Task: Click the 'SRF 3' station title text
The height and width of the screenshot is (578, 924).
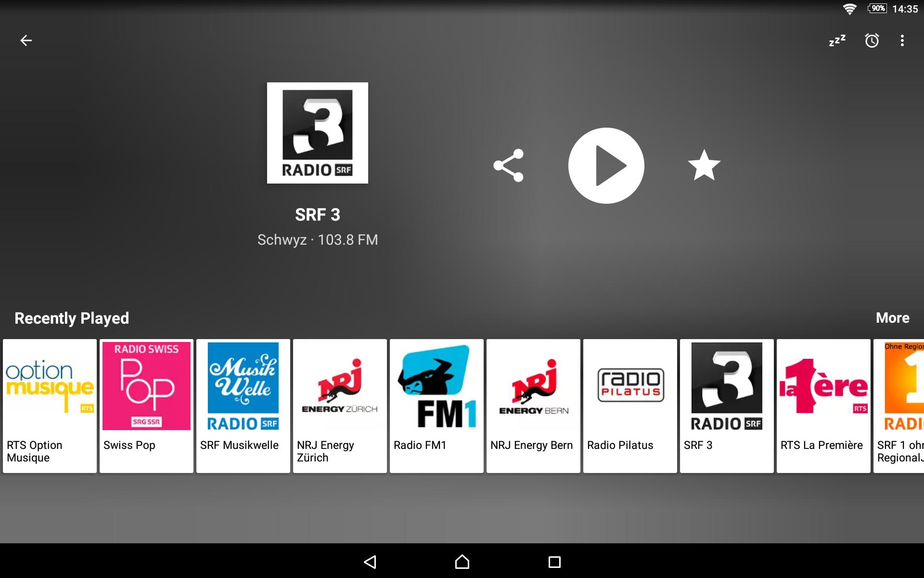Action: click(318, 215)
